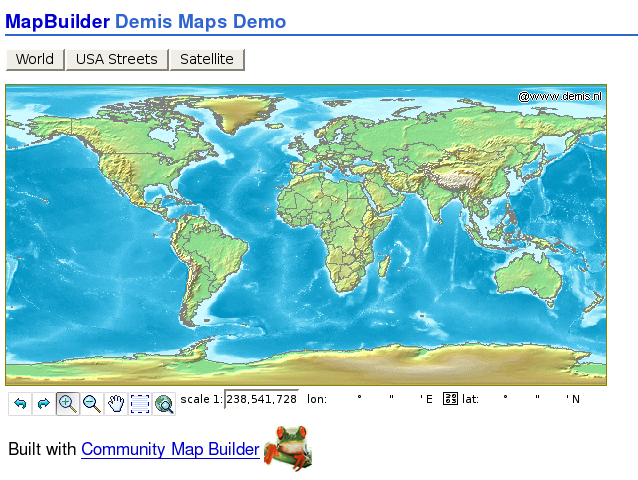Click Australia on the world map
The width and height of the screenshot is (638, 480).
(530, 275)
